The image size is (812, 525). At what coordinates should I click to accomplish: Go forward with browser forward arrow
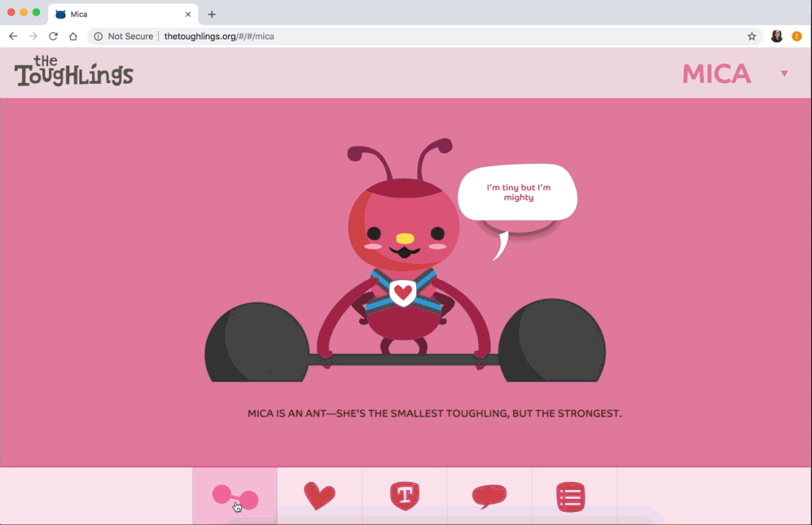33,36
